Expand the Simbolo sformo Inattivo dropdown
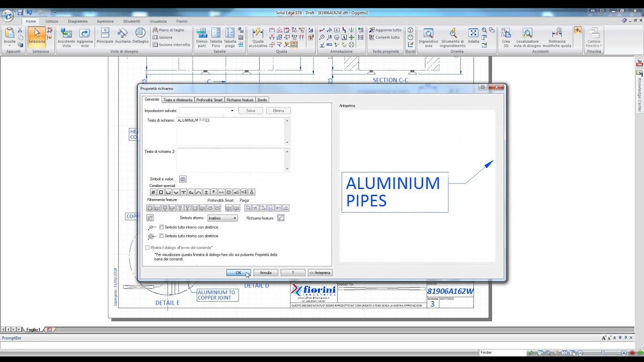The width and height of the screenshot is (644, 362). [x=222, y=218]
